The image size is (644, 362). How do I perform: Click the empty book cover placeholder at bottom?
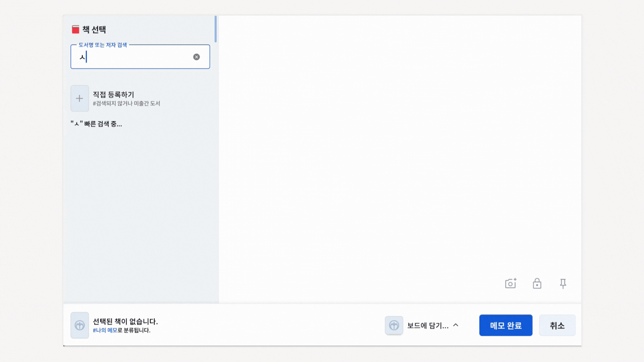coord(79,325)
